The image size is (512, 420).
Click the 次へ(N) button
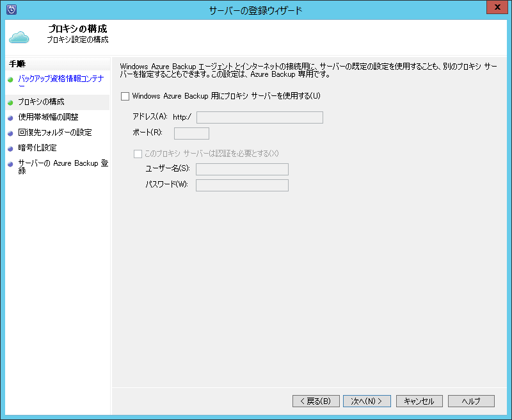point(366,401)
